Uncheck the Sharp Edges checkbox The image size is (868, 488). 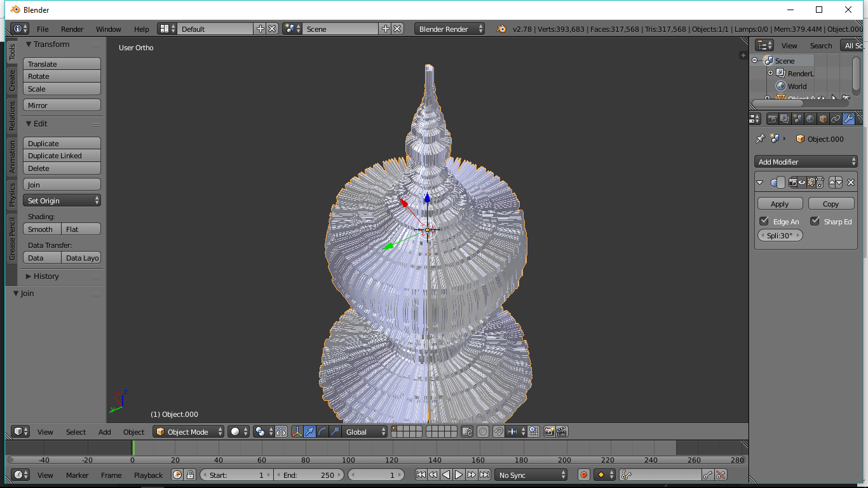pyautogui.click(x=815, y=221)
